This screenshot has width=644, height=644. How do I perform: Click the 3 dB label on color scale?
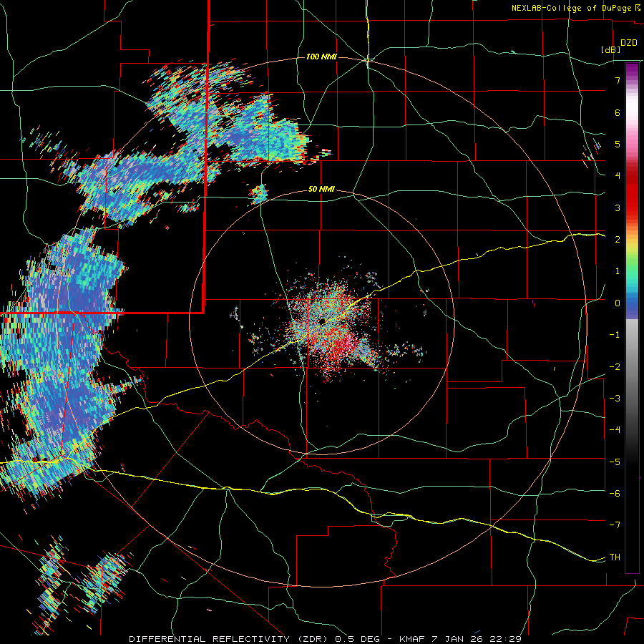[x=618, y=208]
